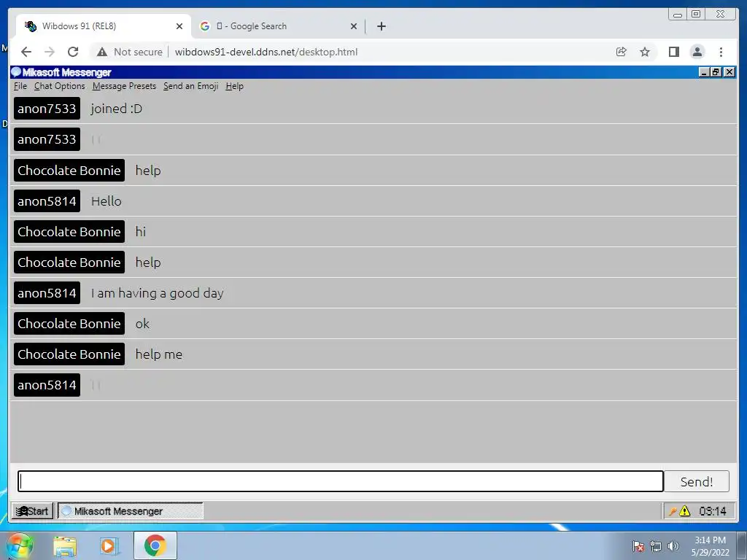Click Chocolate Bonnie tag beside 'hi'
The height and width of the screenshot is (560, 747).
point(69,231)
